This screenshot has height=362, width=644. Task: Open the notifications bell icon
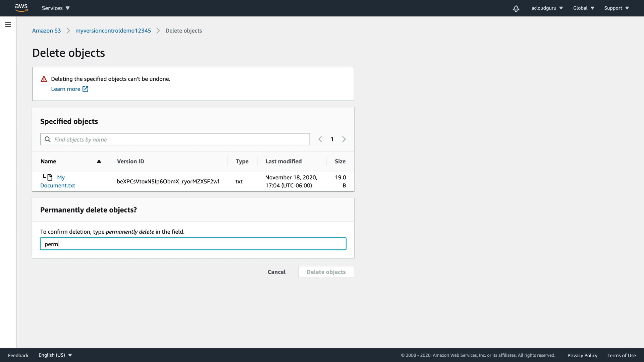click(516, 8)
